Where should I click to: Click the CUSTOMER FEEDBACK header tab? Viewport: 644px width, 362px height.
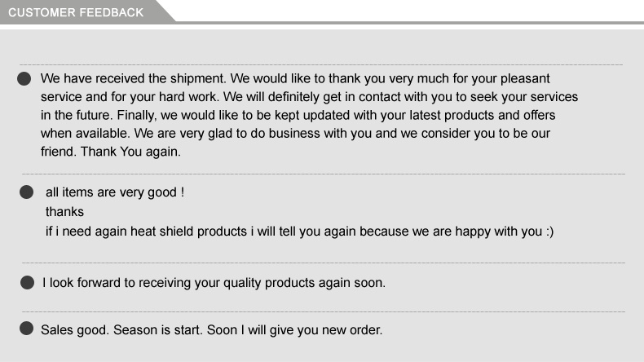[76, 12]
